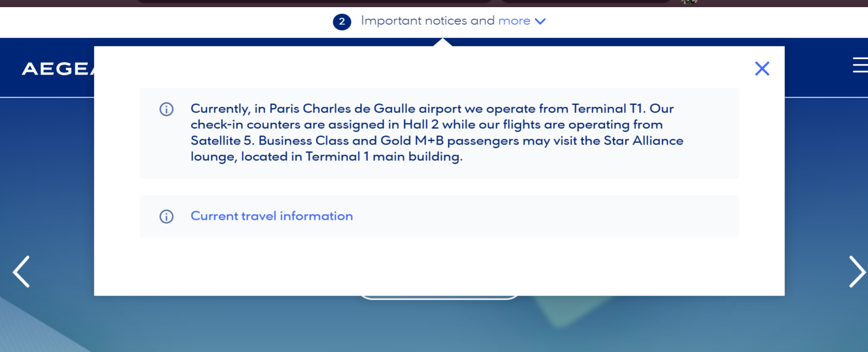Click the AEGEAN logo in header
The width and height of the screenshot is (868, 352).
[x=57, y=69]
